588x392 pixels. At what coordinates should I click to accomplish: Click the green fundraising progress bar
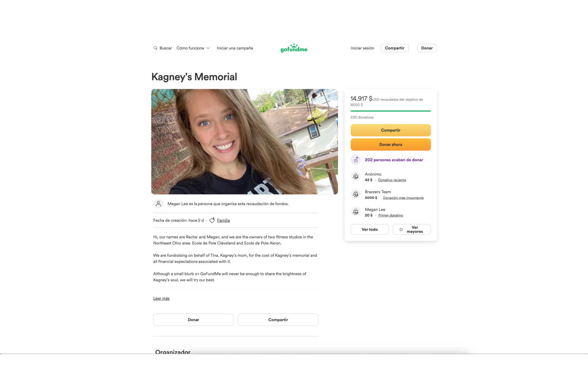coord(390,111)
